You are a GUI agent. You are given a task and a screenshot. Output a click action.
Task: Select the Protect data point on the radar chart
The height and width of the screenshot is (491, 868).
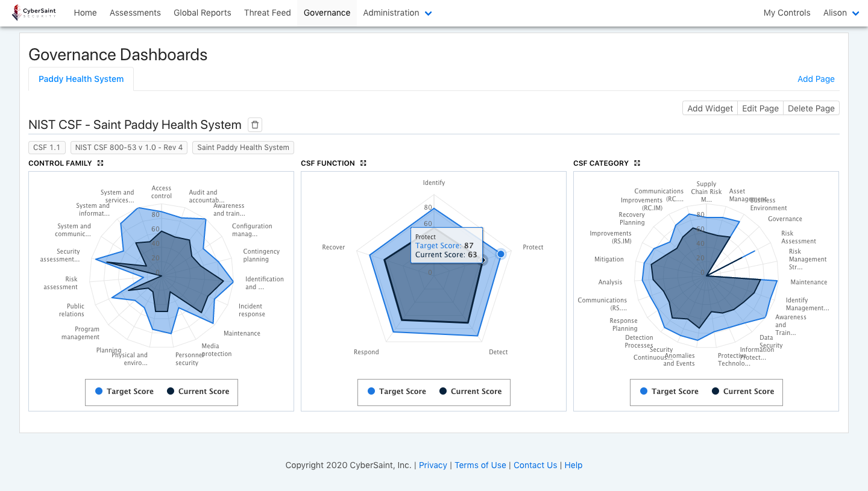click(x=500, y=254)
